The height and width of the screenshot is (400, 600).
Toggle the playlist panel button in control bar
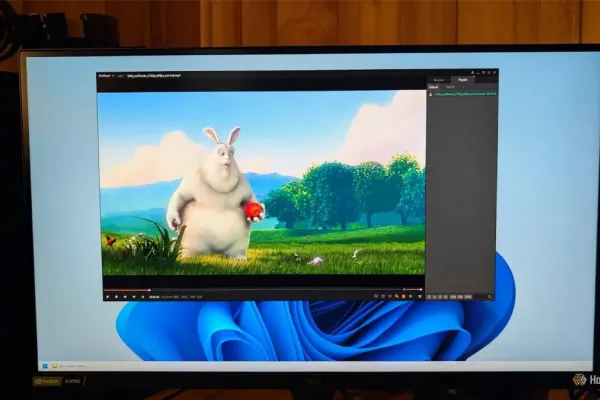(x=420, y=296)
